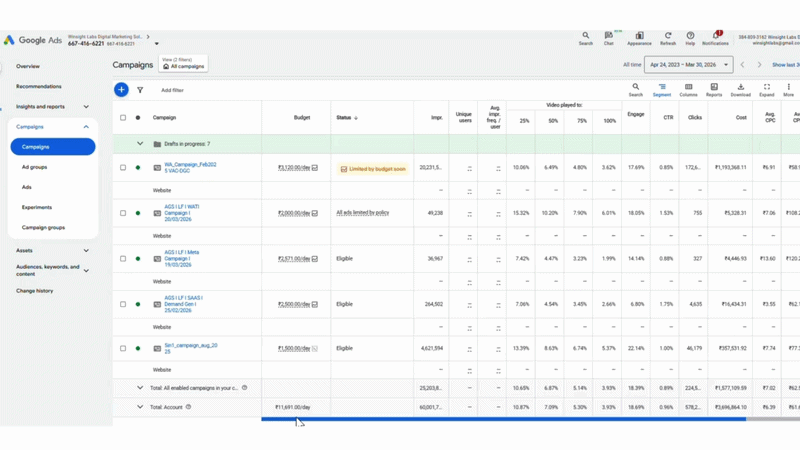Collapse the Drafts in progress row
Viewport: 800px width, 450px height.
140,144
